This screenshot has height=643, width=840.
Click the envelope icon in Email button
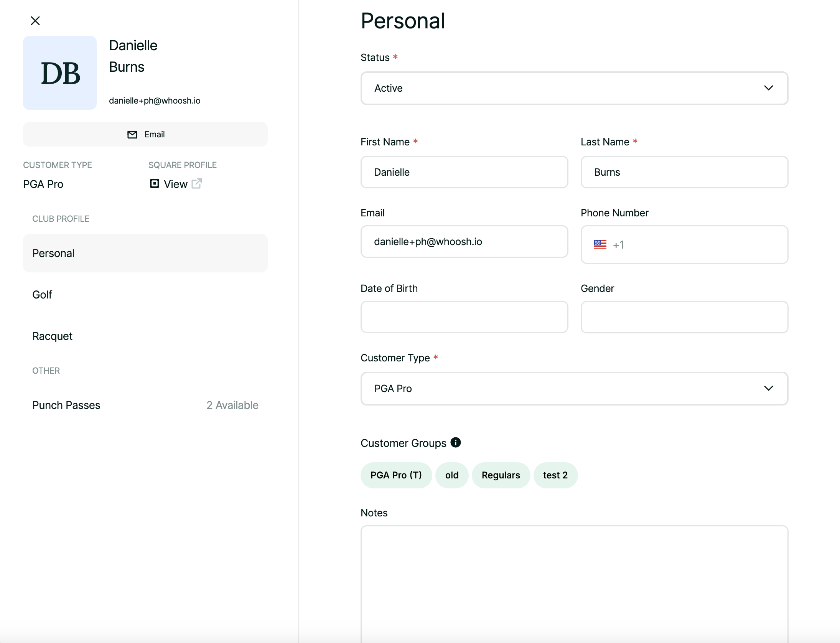click(x=132, y=135)
